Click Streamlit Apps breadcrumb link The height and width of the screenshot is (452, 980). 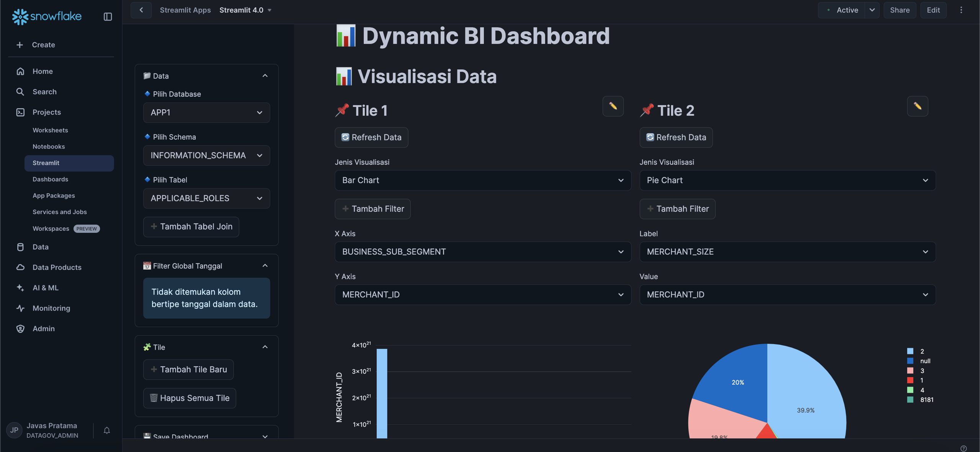[x=185, y=10]
